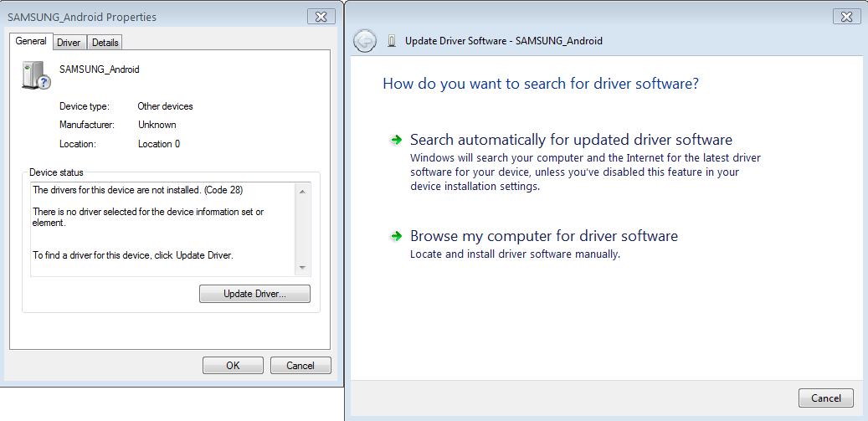
Task: Switch to the Driver tab
Action: (69, 43)
